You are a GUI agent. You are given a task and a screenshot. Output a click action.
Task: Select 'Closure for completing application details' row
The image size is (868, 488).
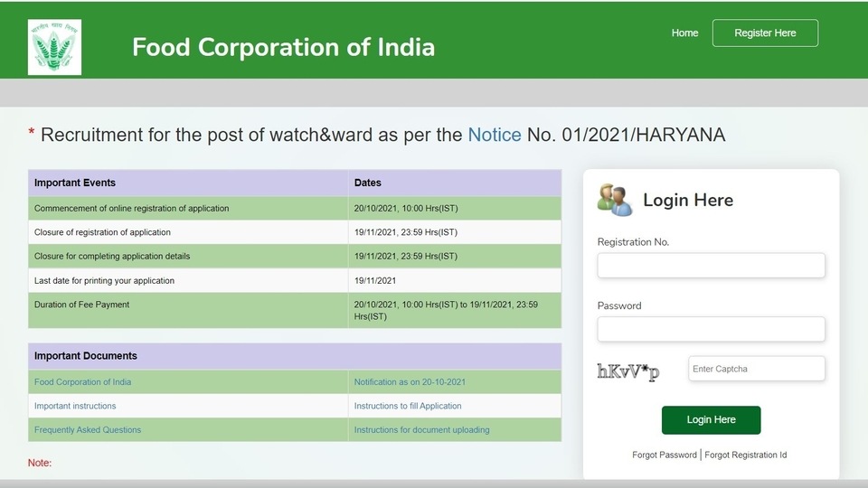point(295,256)
